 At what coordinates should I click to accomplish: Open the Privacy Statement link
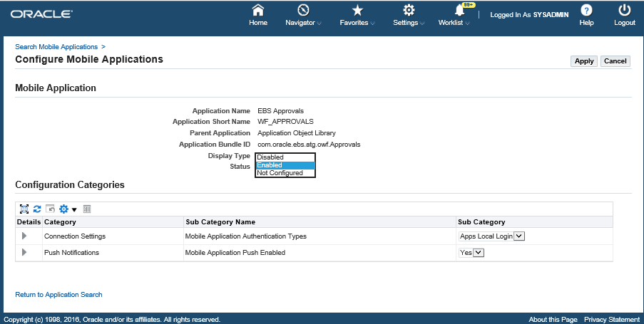(612, 320)
